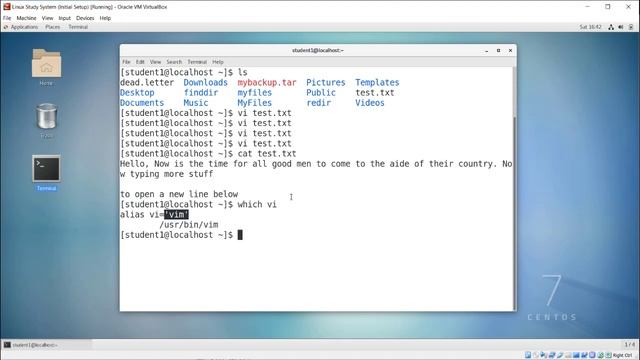Click the finddir directory name in listing
640x360 pixels.
coord(201,93)
